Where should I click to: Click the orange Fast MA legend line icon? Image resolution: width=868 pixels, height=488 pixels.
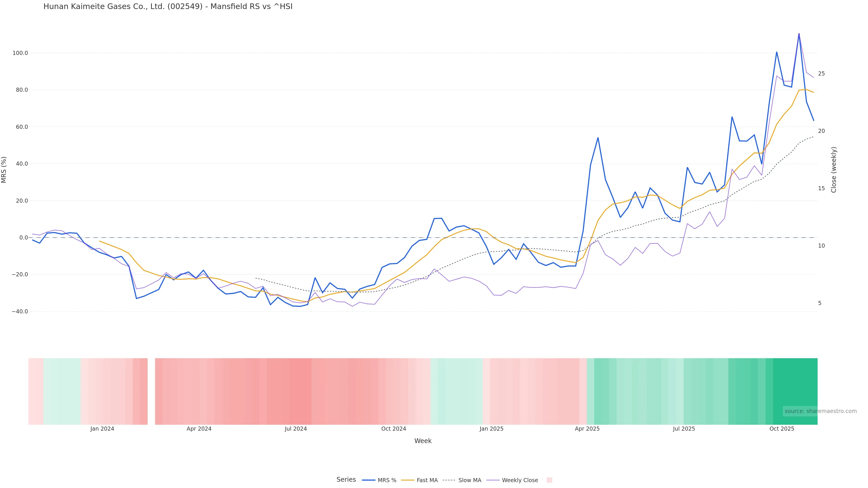[408, 480]
